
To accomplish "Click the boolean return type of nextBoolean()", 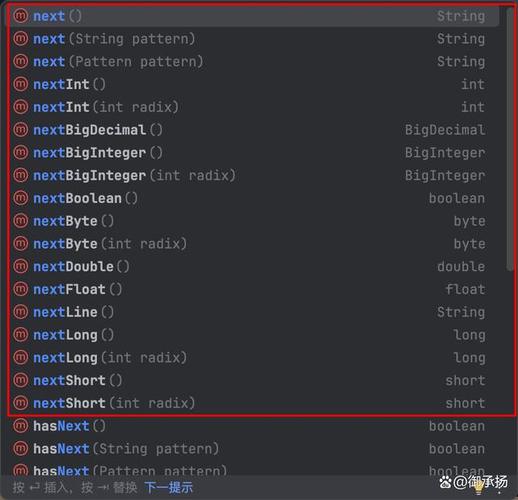I will tap(457, 198).
